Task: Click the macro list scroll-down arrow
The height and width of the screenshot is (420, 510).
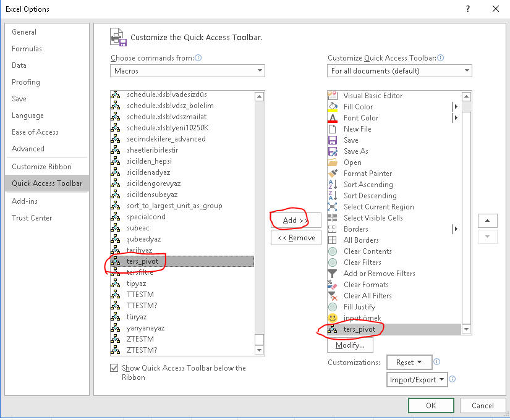Action: pyautogui.click(x=259, y=350)
